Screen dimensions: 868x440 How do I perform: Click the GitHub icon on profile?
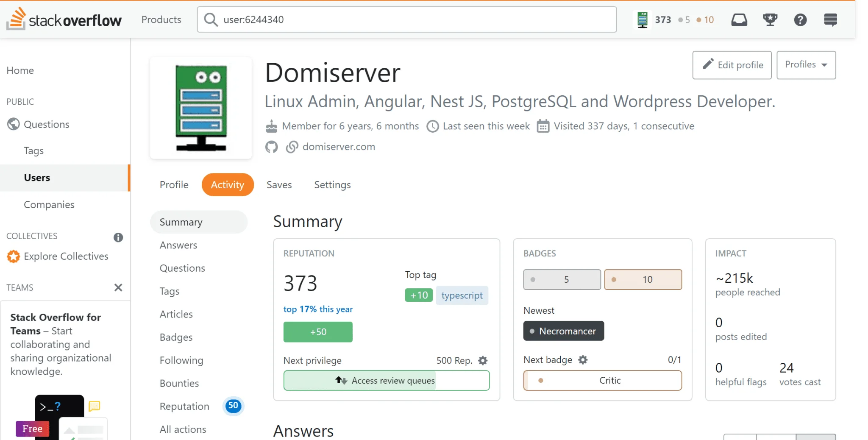pos(272,147)
